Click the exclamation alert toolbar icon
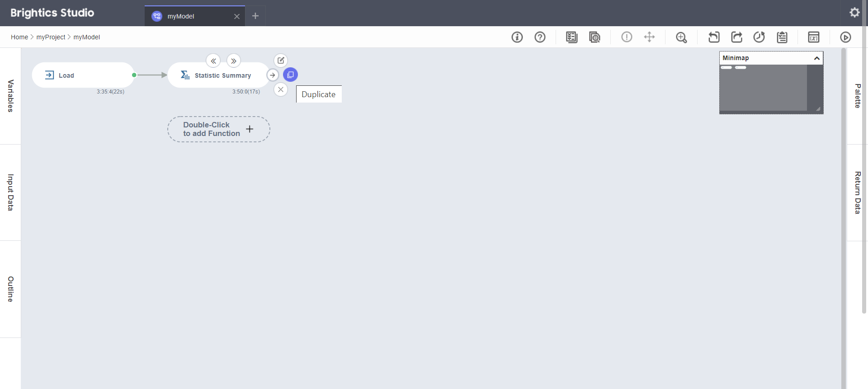The image size is (868, 389). 627,37
